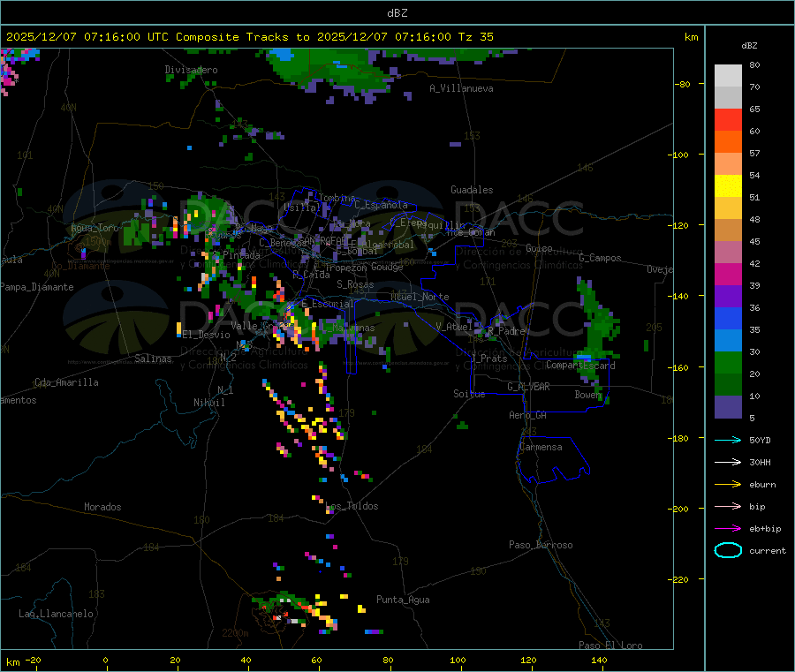
Task: Click the 20 dBZ green color swatch
Action: click(728, 385)
